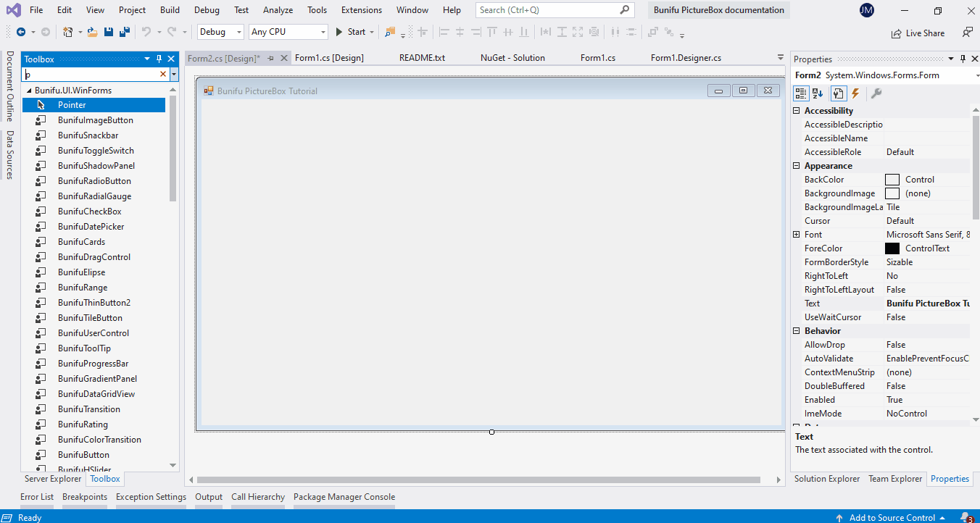
Task: Click the Visual Studio logo icon
Action: pos(14,10)
